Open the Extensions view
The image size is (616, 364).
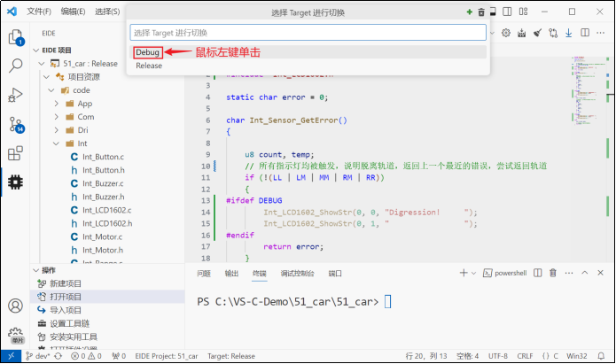pos(16,153)
